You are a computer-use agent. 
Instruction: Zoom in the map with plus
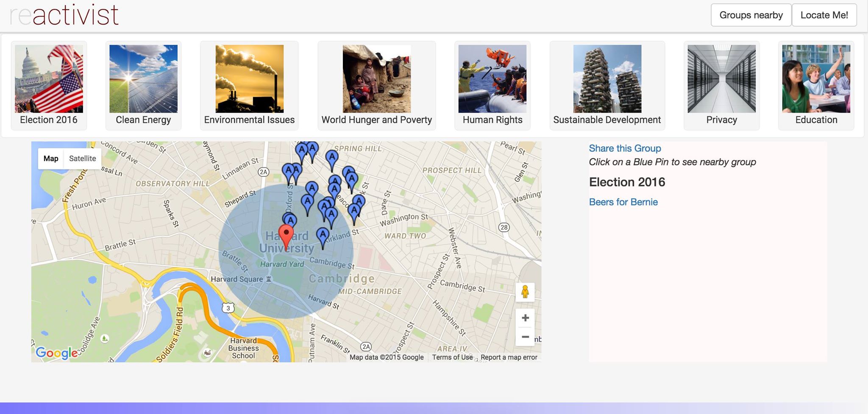(x=525, y=318)
